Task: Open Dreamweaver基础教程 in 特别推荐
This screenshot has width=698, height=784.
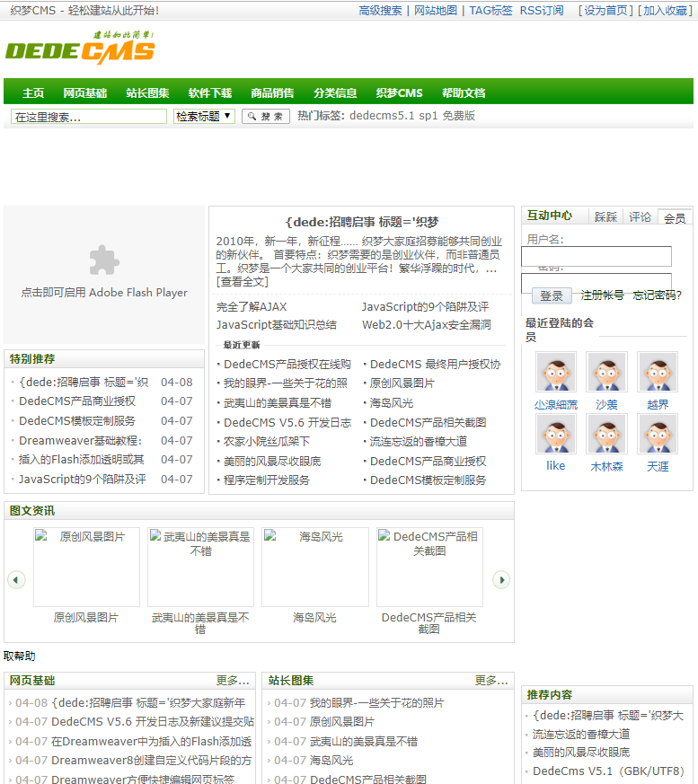Action: (81, 441)
